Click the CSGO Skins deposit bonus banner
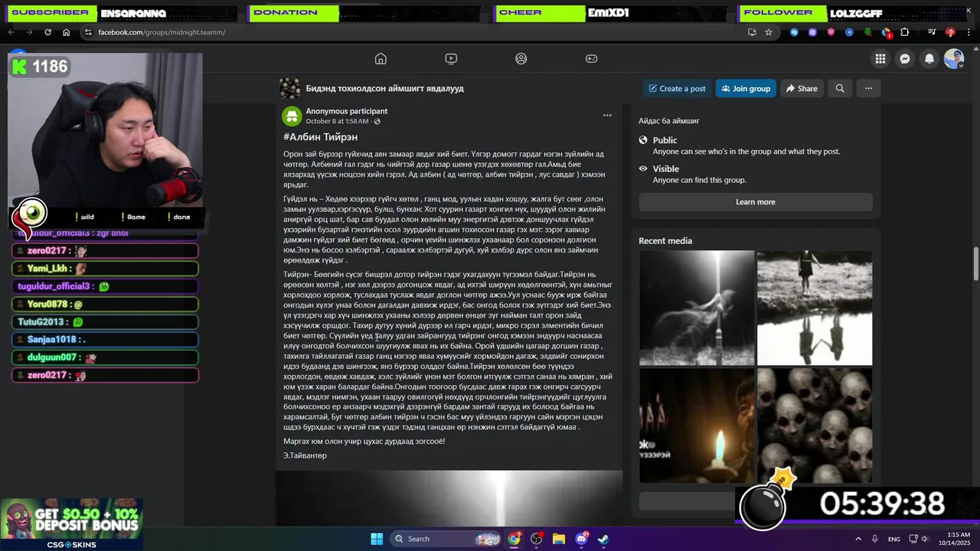This screenshot has width=980, height=551. 71,524
